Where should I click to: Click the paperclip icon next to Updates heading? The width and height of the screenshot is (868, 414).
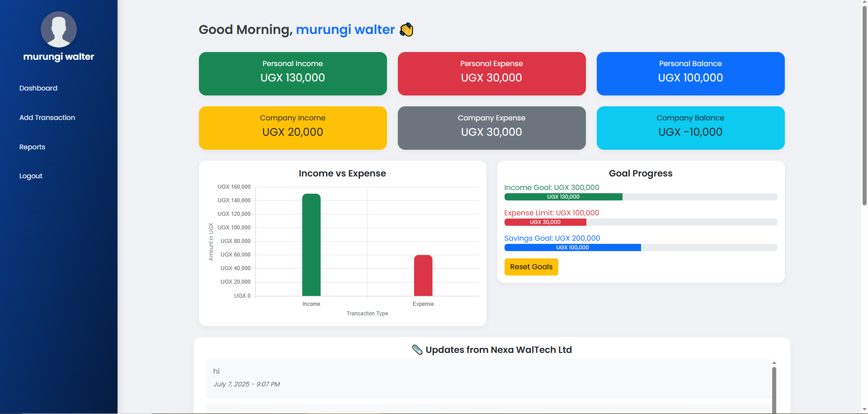[417, 349]
